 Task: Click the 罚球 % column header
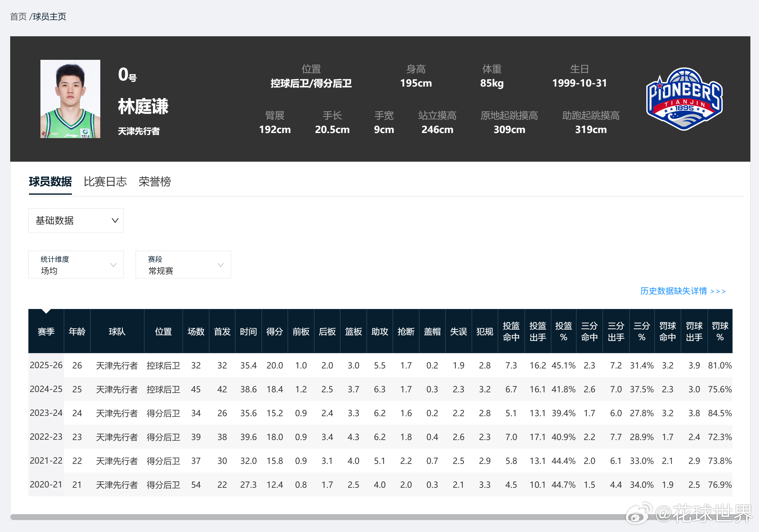[720, 332]
